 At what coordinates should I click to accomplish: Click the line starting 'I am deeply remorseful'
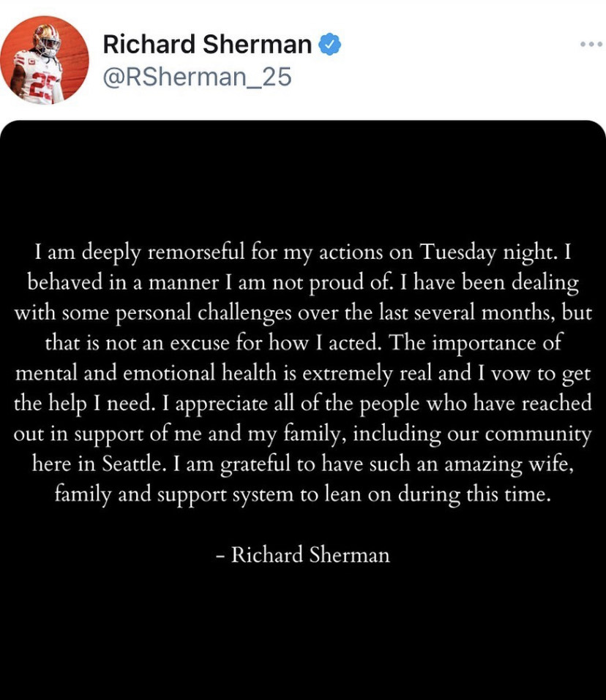(302, 253)
